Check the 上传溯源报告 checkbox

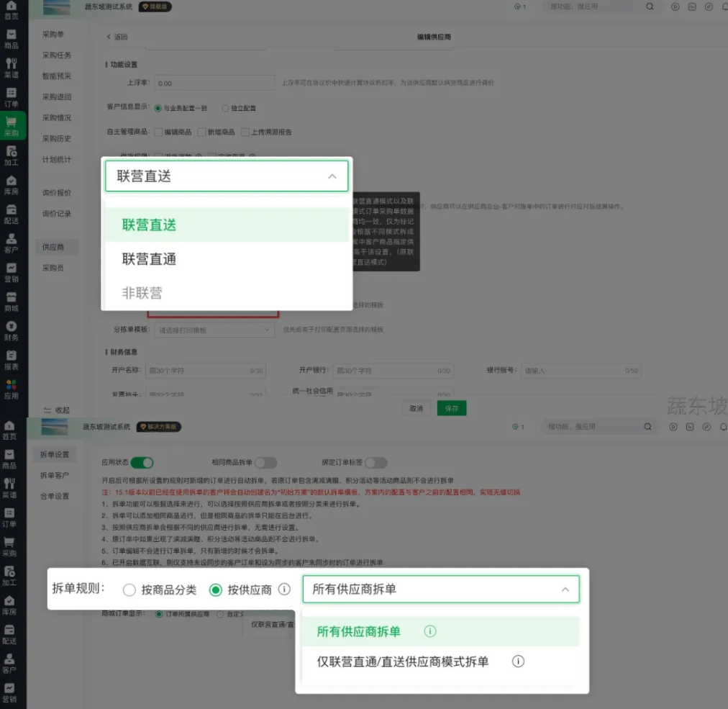(x=245, y=132)
